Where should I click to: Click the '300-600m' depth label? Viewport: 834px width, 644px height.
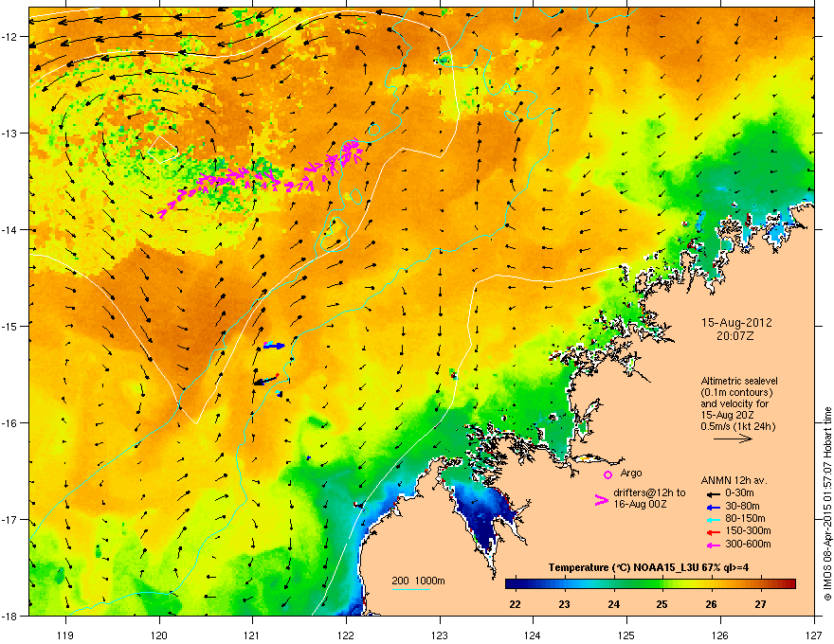tap(748, 544)
